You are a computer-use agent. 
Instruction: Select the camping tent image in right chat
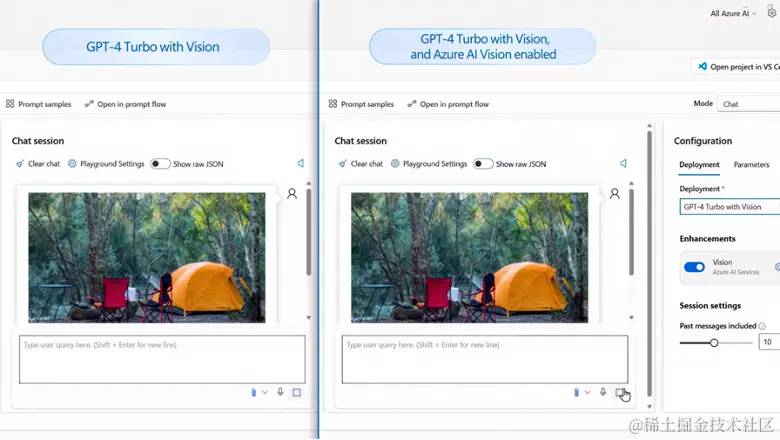[470, 258]
